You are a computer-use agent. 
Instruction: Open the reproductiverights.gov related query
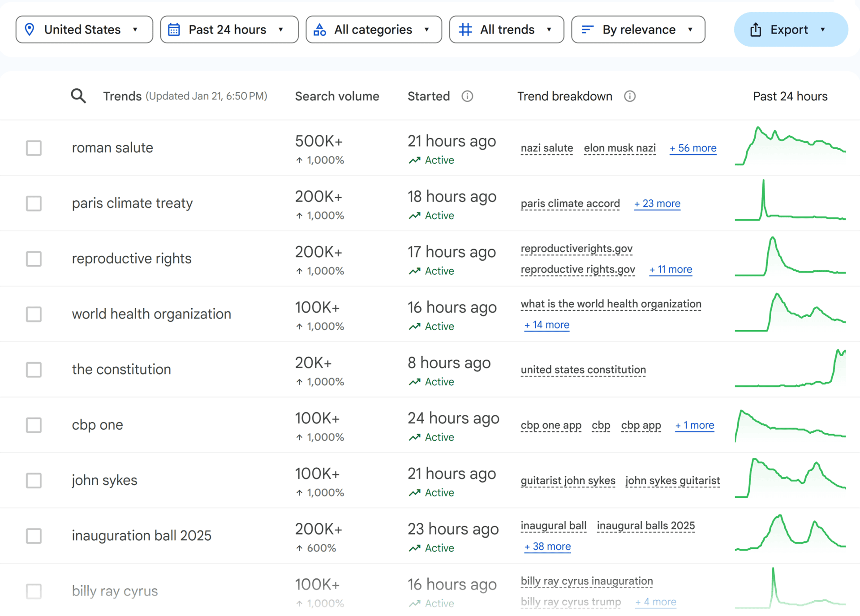pyautogui.click(x=576, y=249)
